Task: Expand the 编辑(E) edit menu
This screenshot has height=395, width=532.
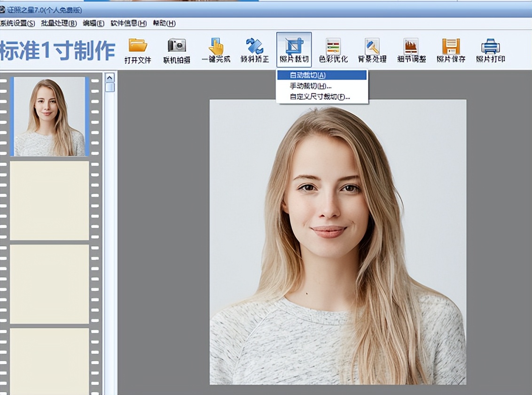Action: [x=93, y=23]
